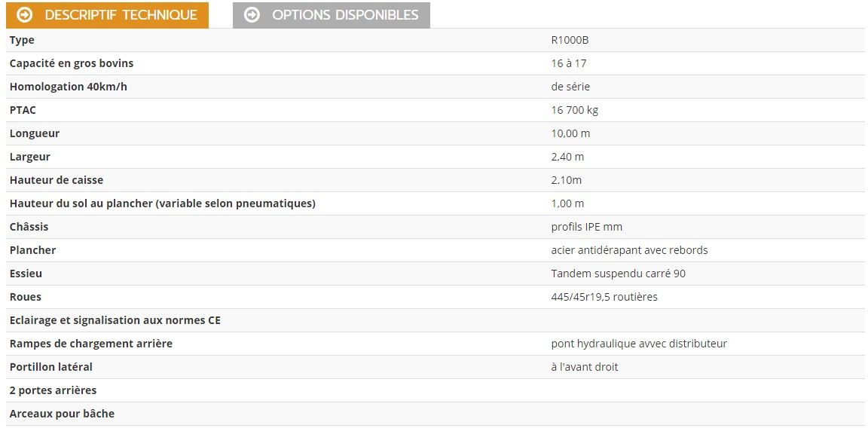Open the Descriptif Technique tab
The image size is (868, 428).
click(x=121, y=15)
